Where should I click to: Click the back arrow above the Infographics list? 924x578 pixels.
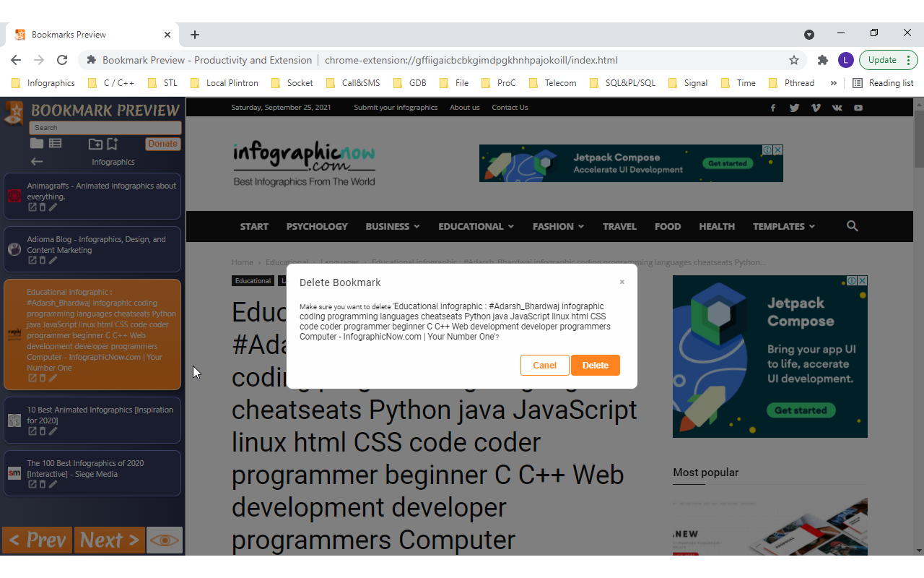point(35,162)
